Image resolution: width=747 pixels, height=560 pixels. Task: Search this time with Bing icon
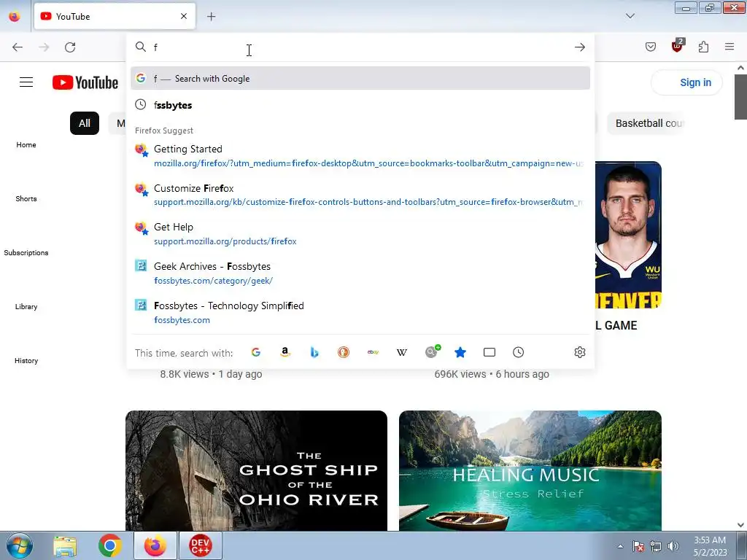pos(314,352)
